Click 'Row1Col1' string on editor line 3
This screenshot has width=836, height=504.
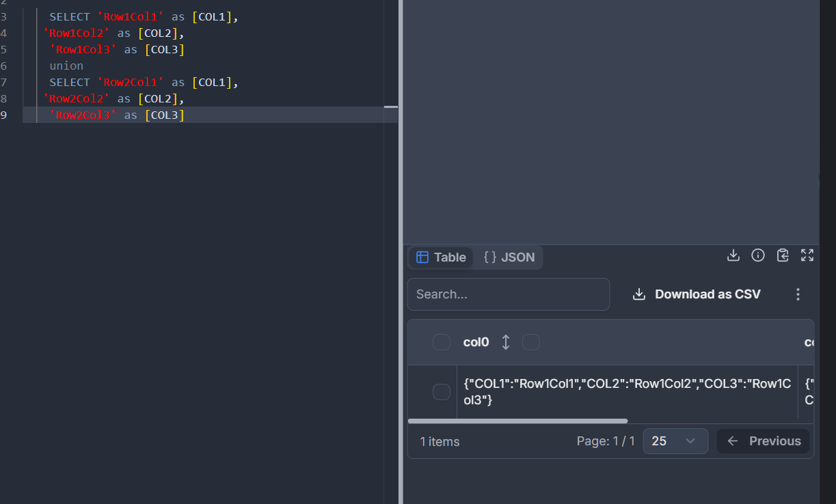point(131,16)
